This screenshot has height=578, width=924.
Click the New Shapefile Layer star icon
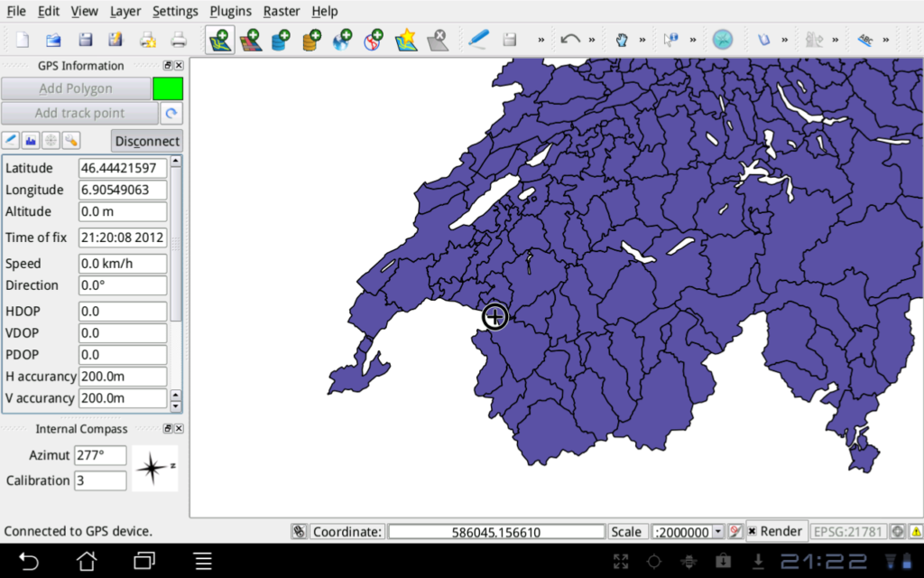[x=406, y=40]
